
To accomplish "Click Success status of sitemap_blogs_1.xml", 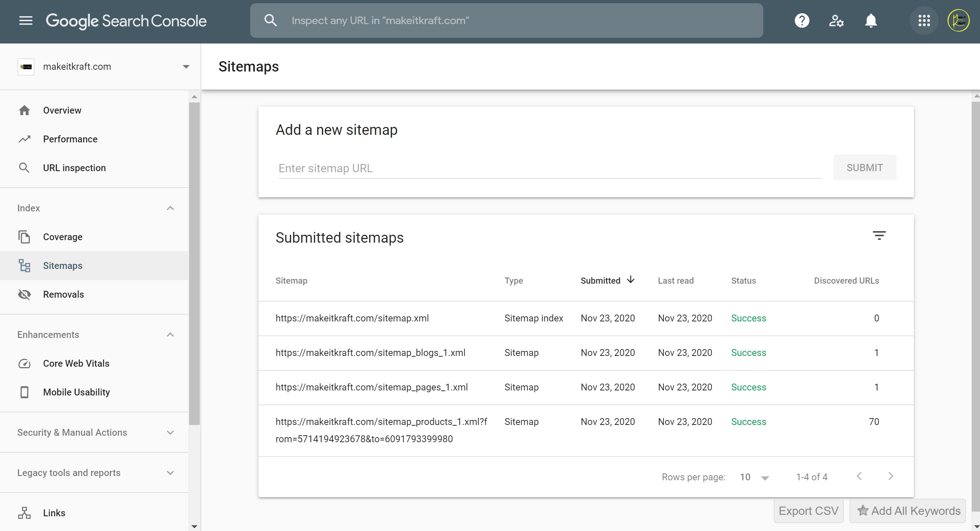I will coord(748,353).
